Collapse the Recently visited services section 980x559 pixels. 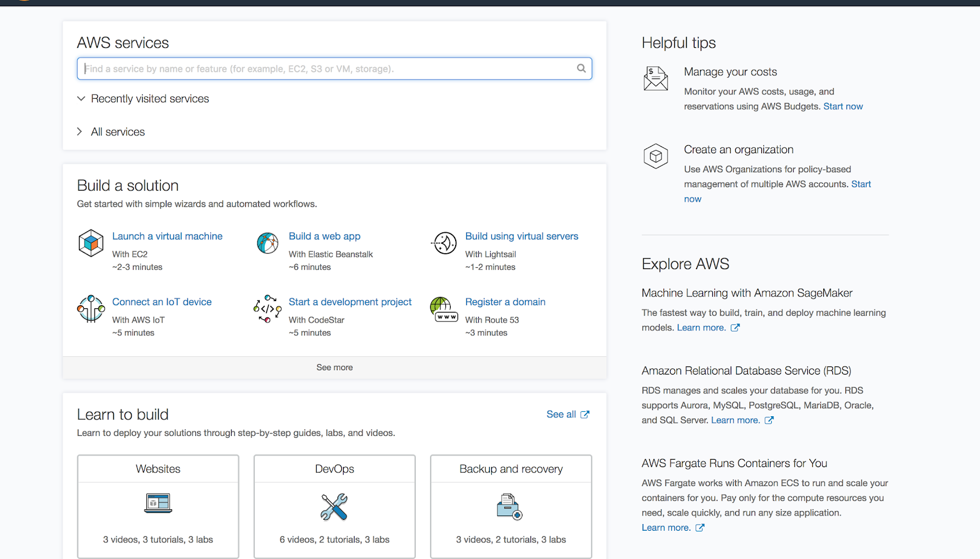click(143, 99)
